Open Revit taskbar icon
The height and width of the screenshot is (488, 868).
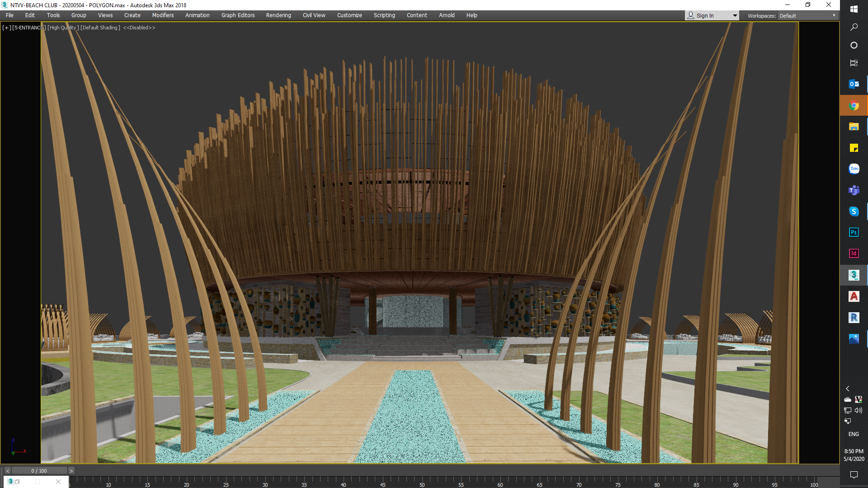pos(854,318)
